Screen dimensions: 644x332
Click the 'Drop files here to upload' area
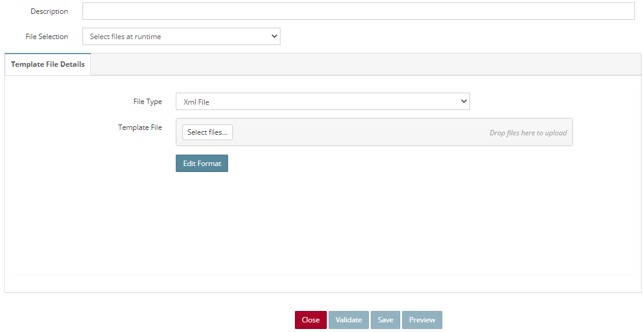(528, 132)
